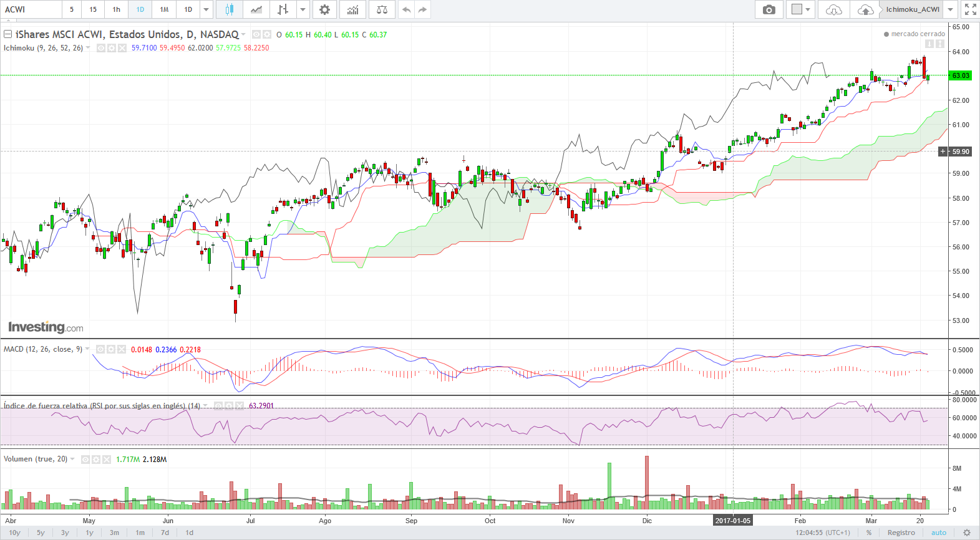Undo last chart action

[407, 9]
